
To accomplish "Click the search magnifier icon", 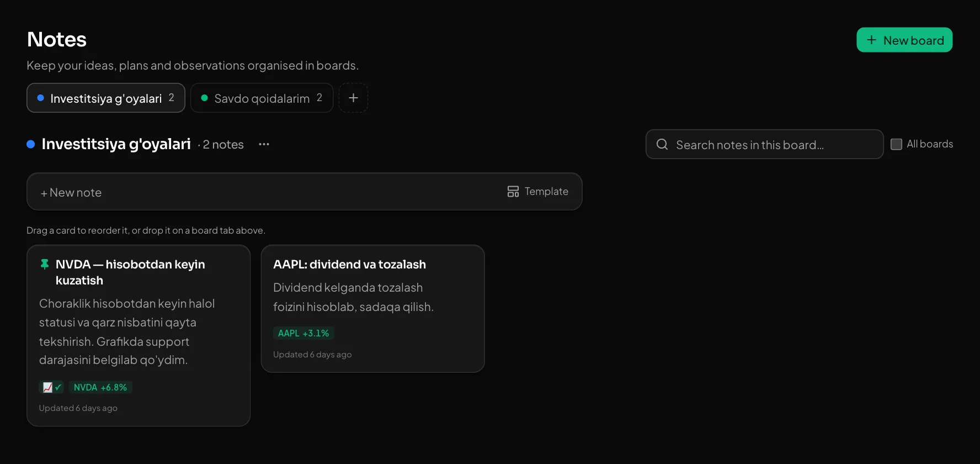I will [662, 144].
